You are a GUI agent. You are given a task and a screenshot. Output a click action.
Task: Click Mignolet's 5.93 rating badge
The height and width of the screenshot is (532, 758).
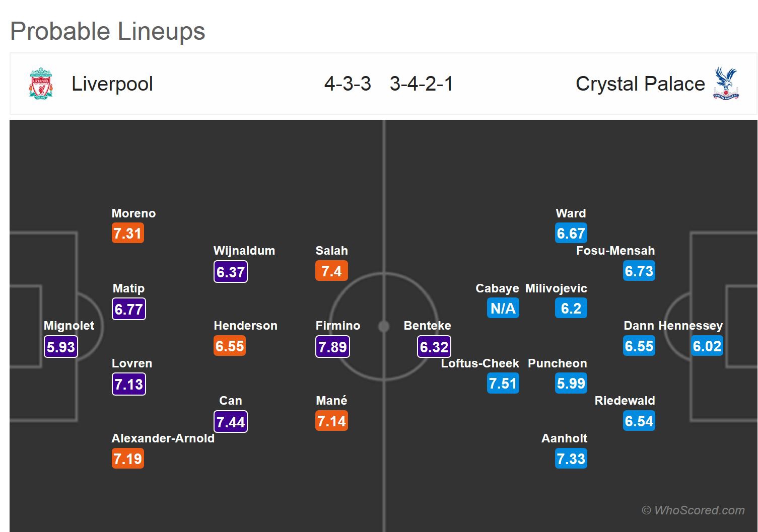point(61,347)
